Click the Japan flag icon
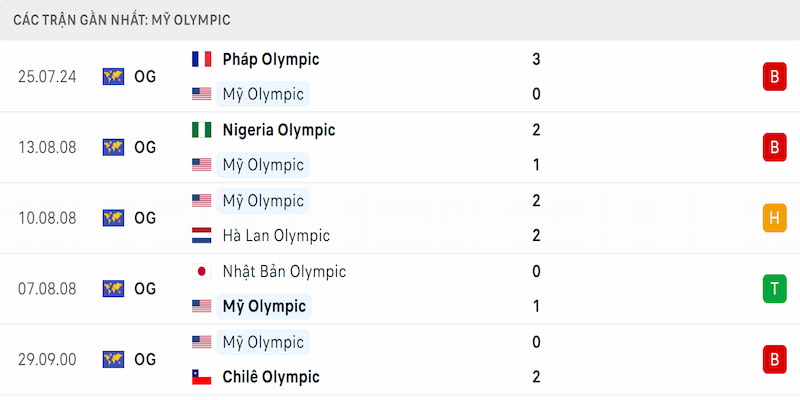Image resolution: width=800 pixels, height=400 pixels. (x=202, y=271)
